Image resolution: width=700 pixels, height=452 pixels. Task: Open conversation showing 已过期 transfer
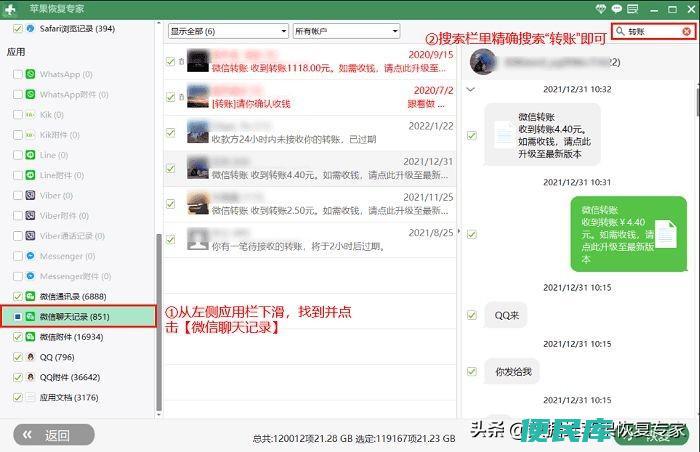pyautogui.click(x=310, y=133)
